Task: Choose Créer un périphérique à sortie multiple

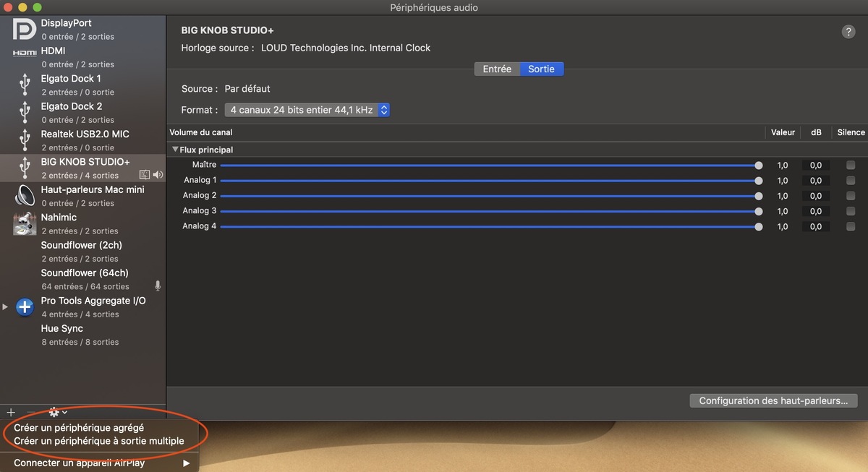Action: (x=99, y=441)
